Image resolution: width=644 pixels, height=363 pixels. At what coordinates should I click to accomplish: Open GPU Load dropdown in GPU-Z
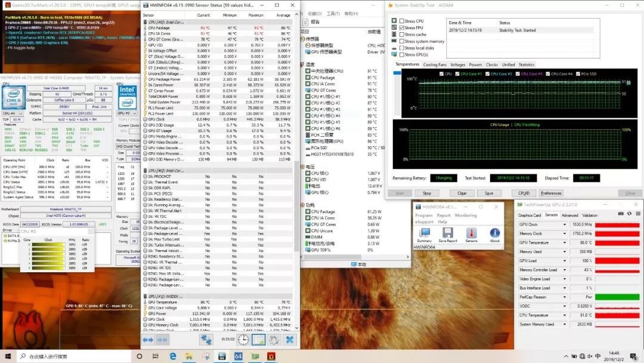(x=564, y=261)
